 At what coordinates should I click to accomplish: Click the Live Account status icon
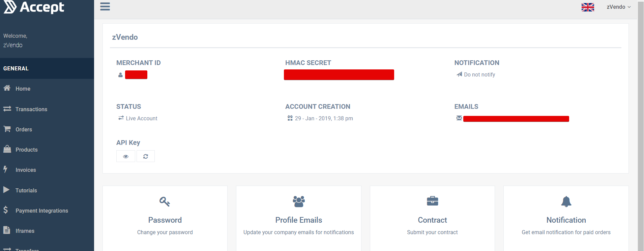pos(121,118)
